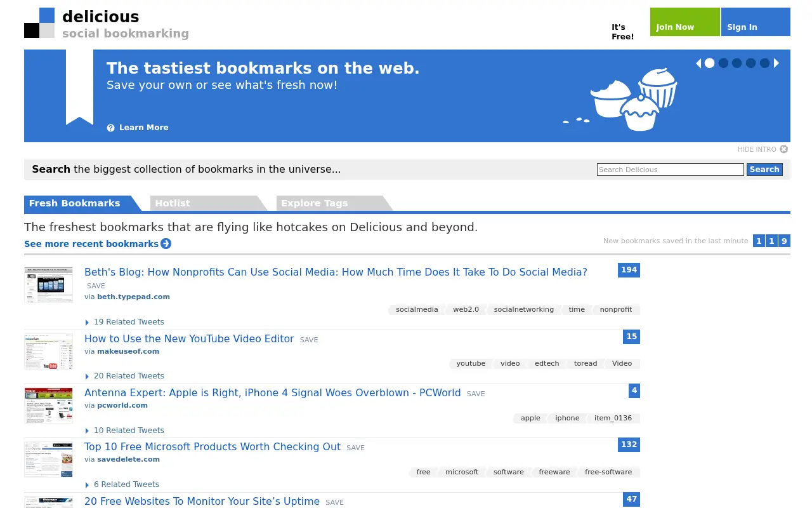The image size is (812, 508).
Task: Switch to Fresh Bookmarks tab
Action: (81, 203)
